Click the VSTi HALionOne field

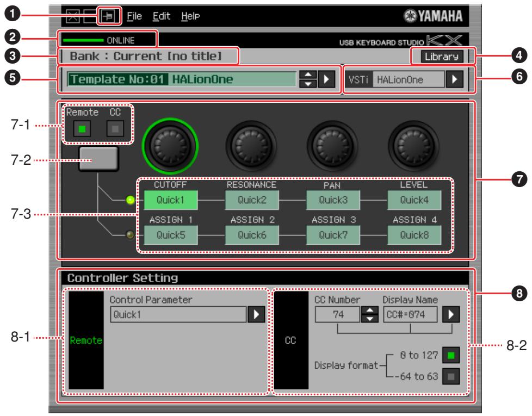tap(409, 80)
